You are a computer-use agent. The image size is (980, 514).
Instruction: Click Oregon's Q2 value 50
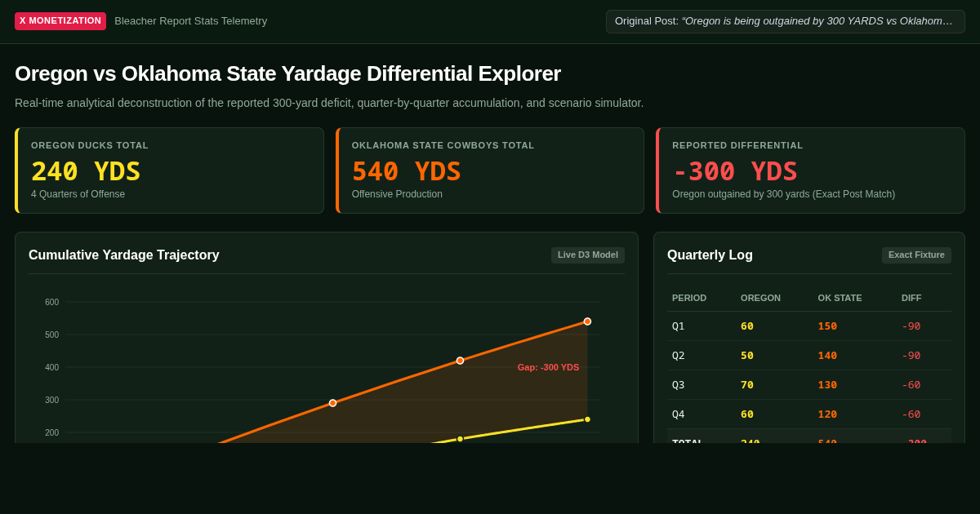(747, 356)
